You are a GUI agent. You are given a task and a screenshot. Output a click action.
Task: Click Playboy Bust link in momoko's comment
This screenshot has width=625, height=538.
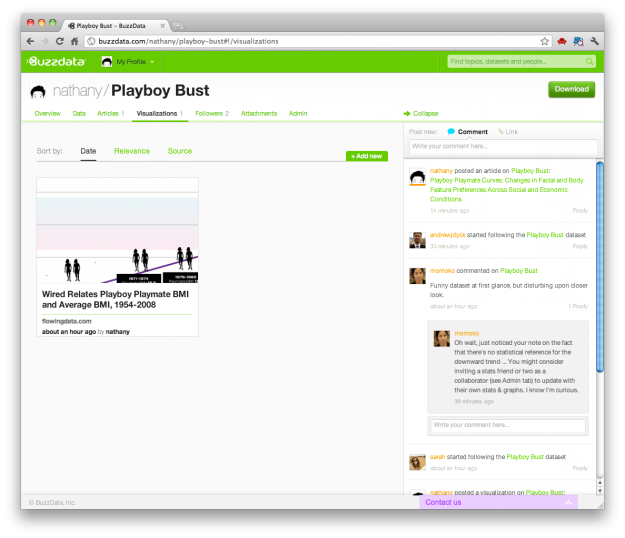click(x=519, y=271)
